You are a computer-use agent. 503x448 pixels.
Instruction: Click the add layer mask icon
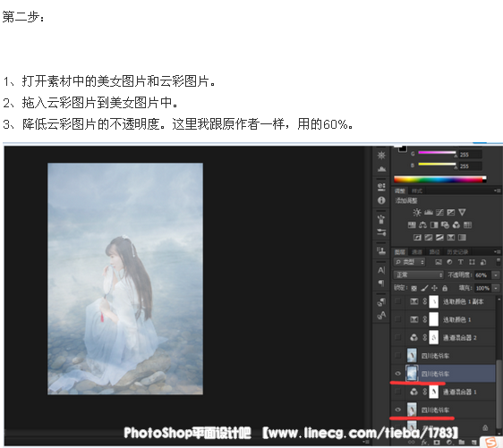437,443
